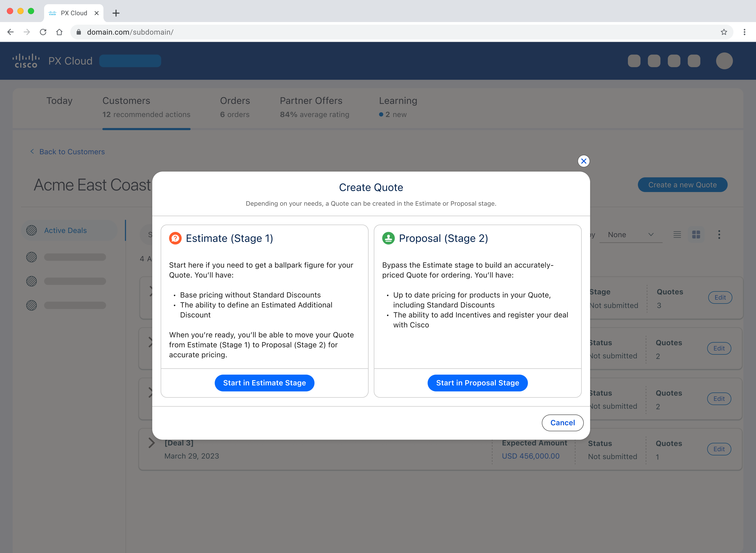This screenshot has height=553, width=756.
Task: Click the Cisco logo
Action: click(x=26, y=61)
